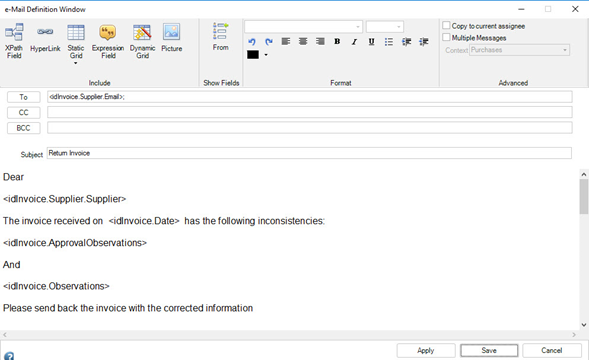Insert a Picture
This screenshot has height=360, width=589.
coord(172,38)
